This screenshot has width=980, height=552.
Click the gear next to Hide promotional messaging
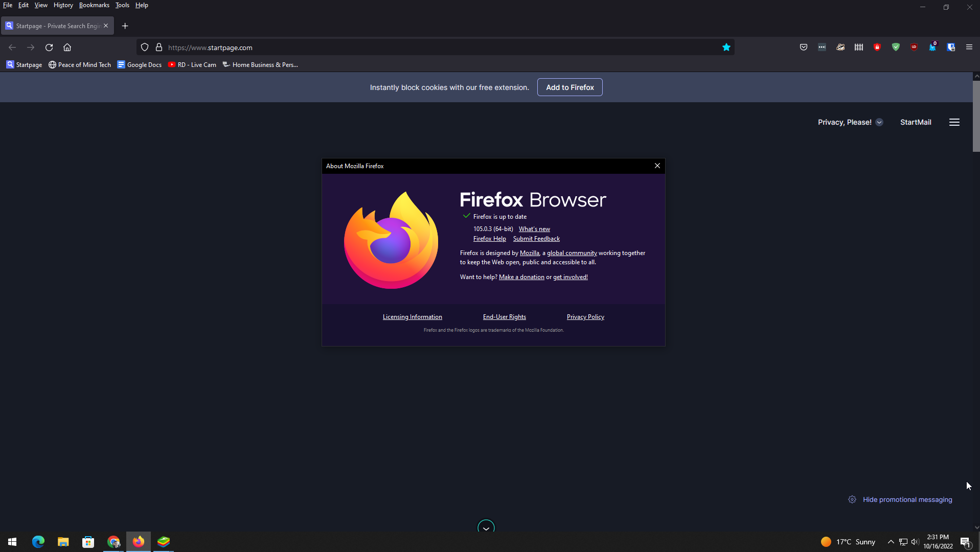point(852,499)
